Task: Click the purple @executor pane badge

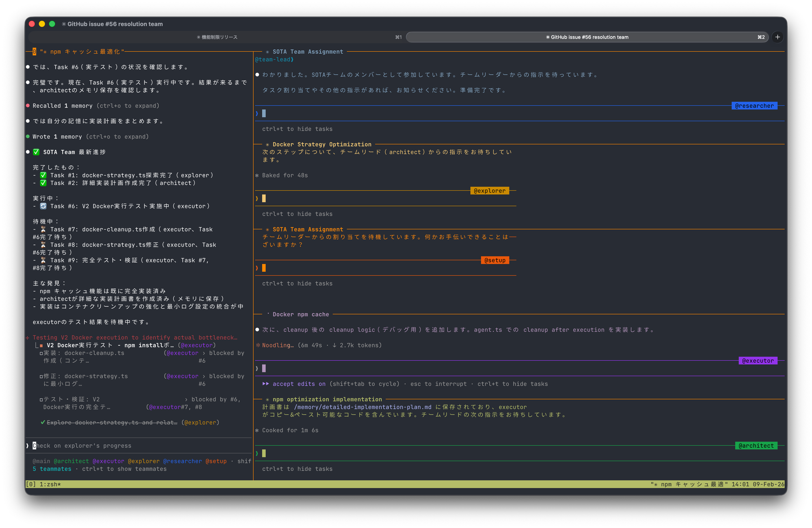Action: coord(758,361)
